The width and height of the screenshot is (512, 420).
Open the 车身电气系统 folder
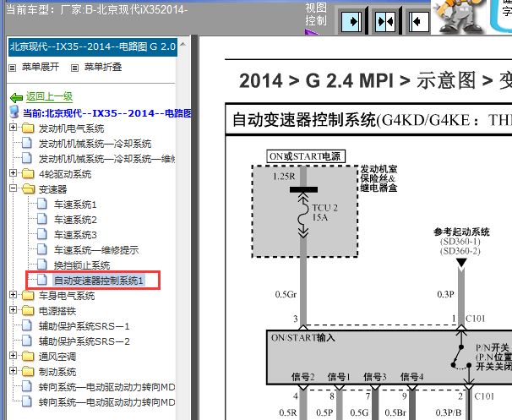(x=67, y=296)
